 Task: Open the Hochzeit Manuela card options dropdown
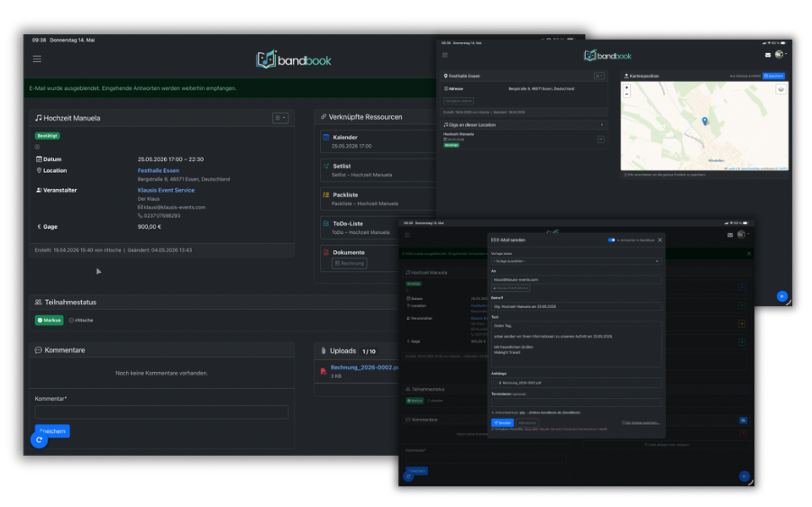[280, 118]
